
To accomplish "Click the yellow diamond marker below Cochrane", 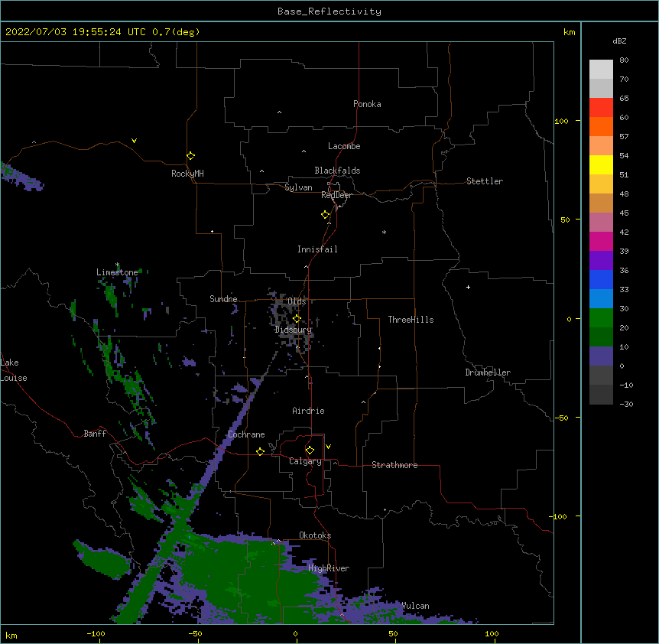I will [x=260, y=451].
